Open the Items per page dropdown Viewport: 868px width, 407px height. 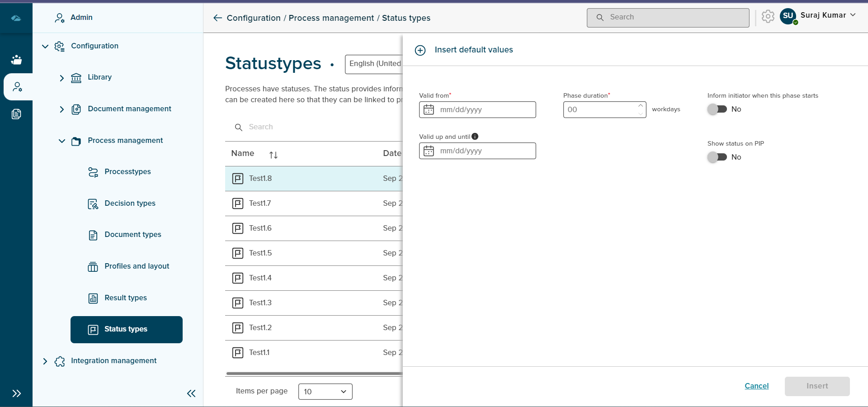coord(325,392)
